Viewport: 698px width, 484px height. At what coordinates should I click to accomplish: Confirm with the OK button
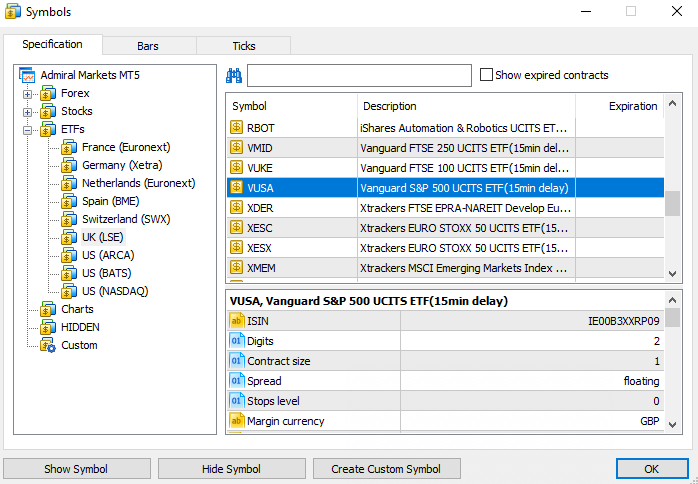point(652,469)
